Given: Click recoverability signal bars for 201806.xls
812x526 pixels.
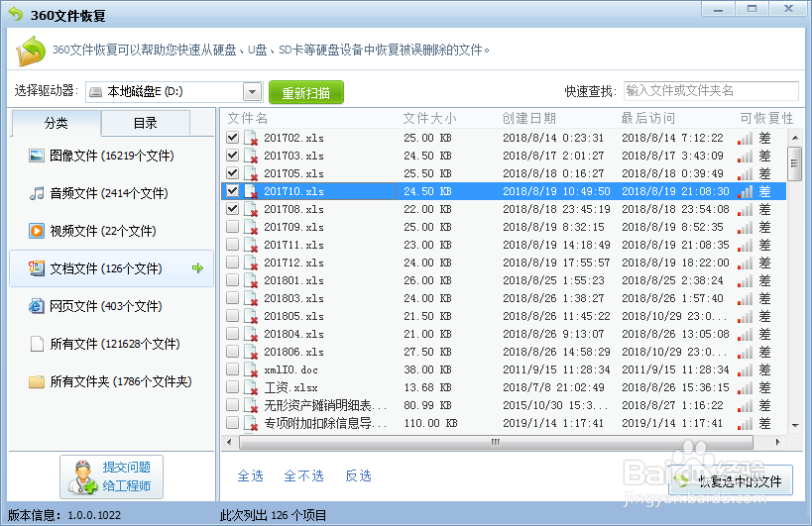Looking at the screenshot, I should click(746, 353).
